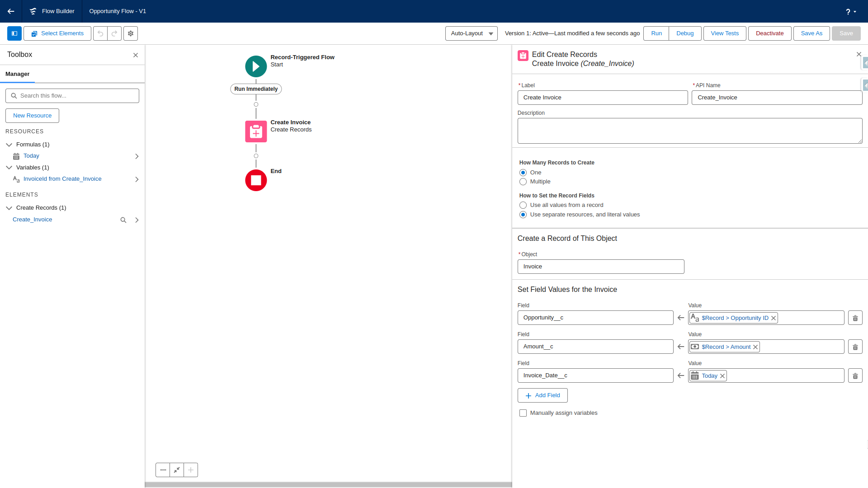The image size is (868, 488).
Task: Open the Auto-Layout dropdown
Action: 471,33
